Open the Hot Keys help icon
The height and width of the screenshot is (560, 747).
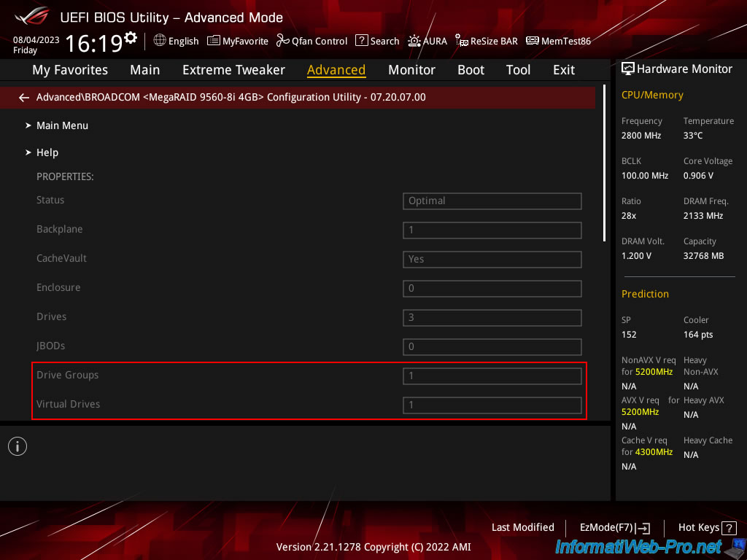[x=731, y=527]
